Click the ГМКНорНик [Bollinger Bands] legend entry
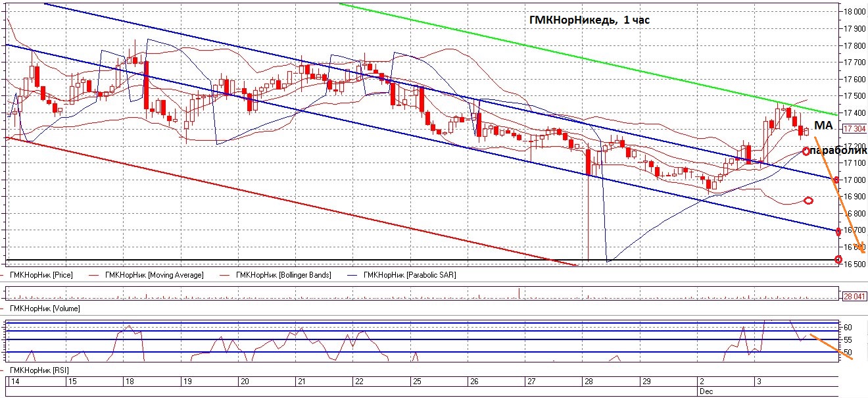The height and width of the screenshot is (398, 868). pyautogui.click(x=283, y=274)
